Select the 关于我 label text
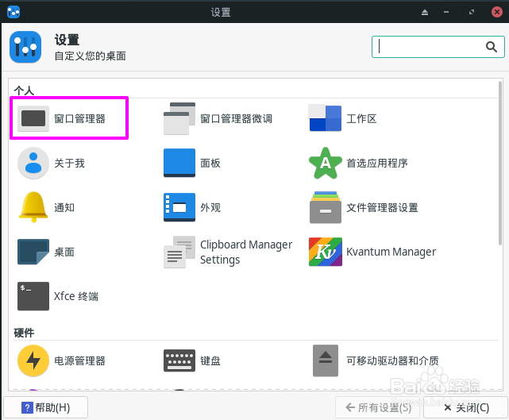This screenshot has height=420, width=509. pyautogui.click(x=69, y=163)
